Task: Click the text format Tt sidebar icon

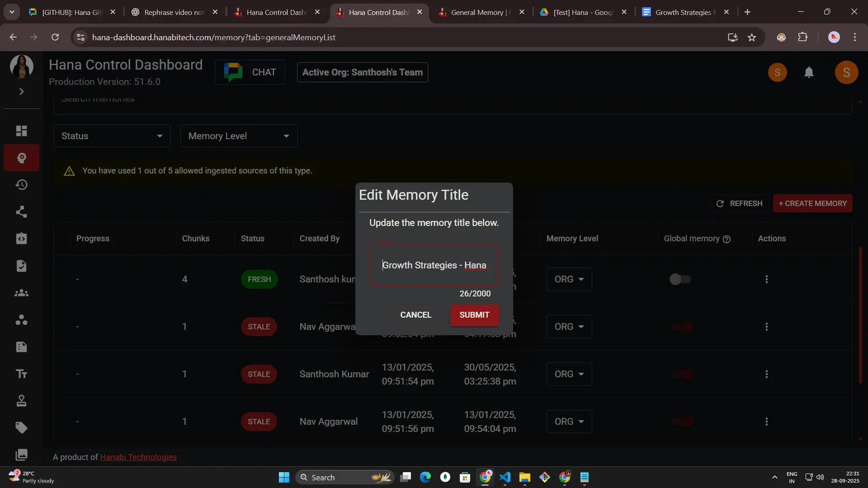Action: tap(21, 374)
